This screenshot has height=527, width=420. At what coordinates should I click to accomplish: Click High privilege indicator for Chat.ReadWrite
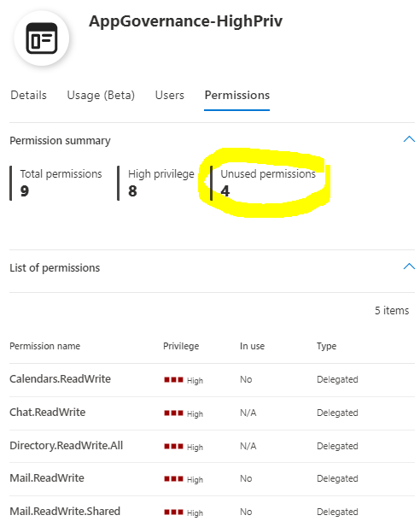coord(184,413)
